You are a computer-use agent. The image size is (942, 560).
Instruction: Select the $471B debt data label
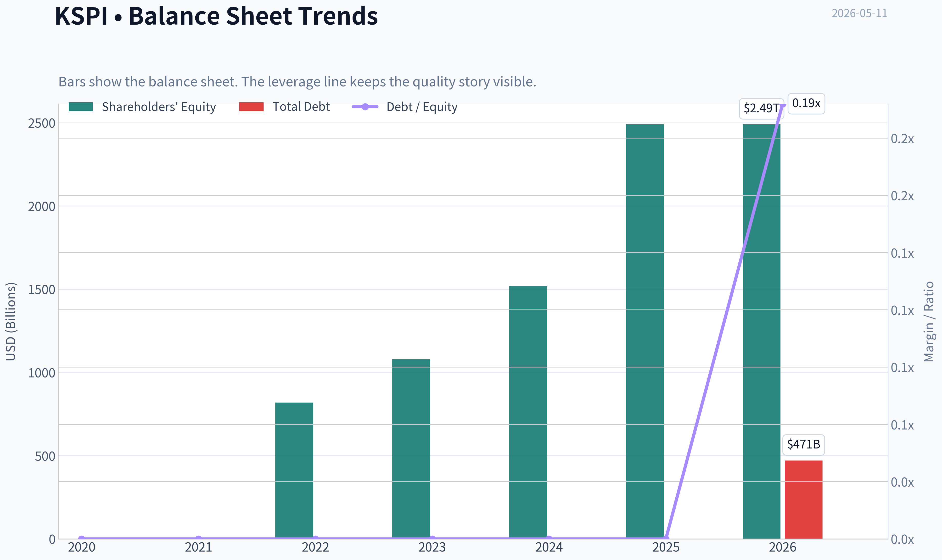click(x=804, y=445)
